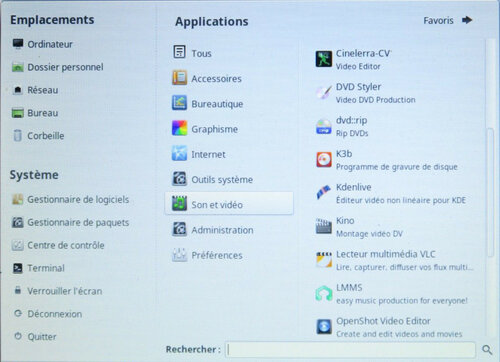This screenshot has width=500, height=362.
Task: Open OpenShot Video Editor icon
Action: point(324,327)
